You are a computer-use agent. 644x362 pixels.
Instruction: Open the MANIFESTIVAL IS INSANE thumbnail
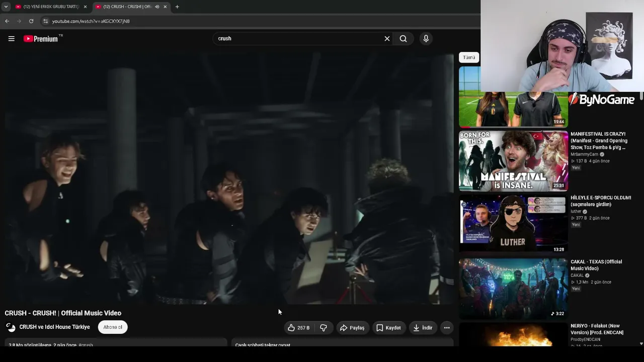[x=513, y=161]
